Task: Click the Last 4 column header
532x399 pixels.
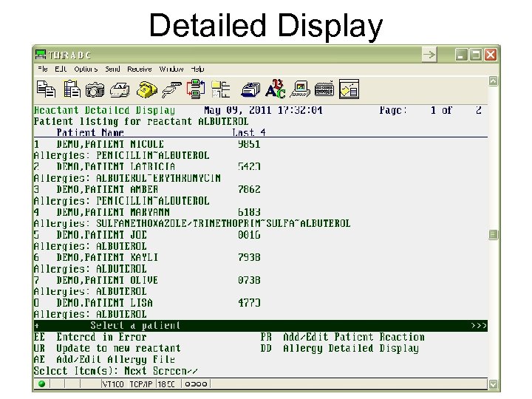Action: point(249,132)
